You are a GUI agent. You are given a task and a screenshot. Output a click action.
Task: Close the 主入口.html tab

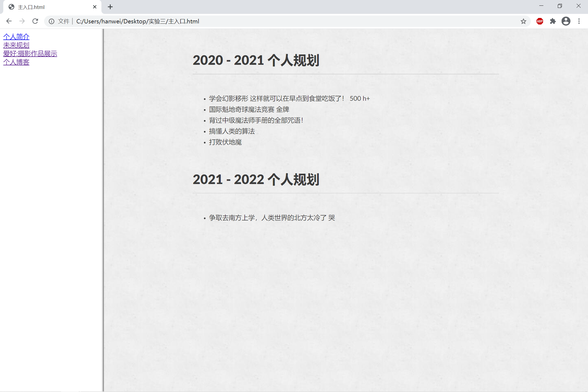click(95, 7)
